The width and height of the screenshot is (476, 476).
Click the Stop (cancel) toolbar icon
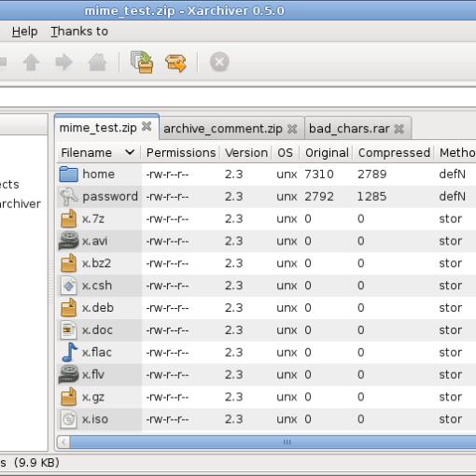[x=219, y=62]
